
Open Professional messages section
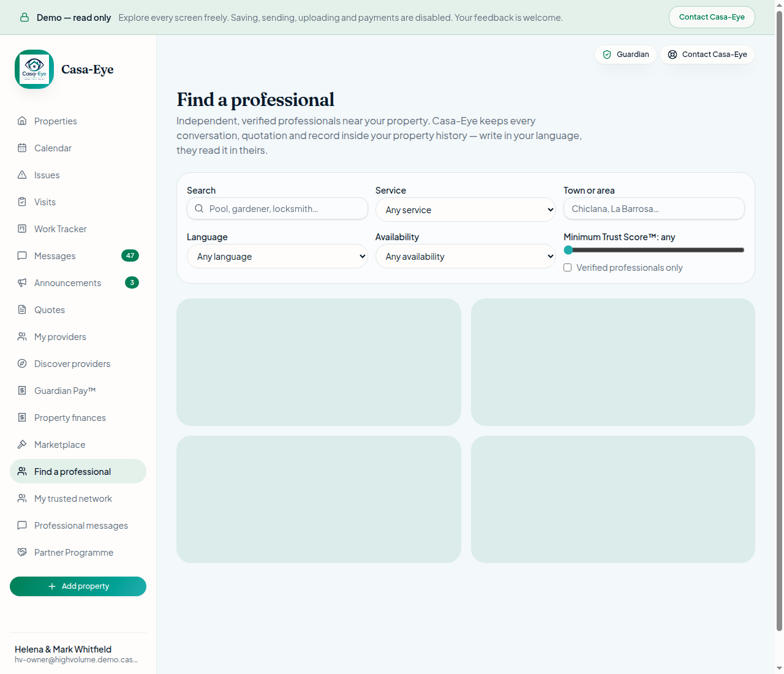(78, 525)
